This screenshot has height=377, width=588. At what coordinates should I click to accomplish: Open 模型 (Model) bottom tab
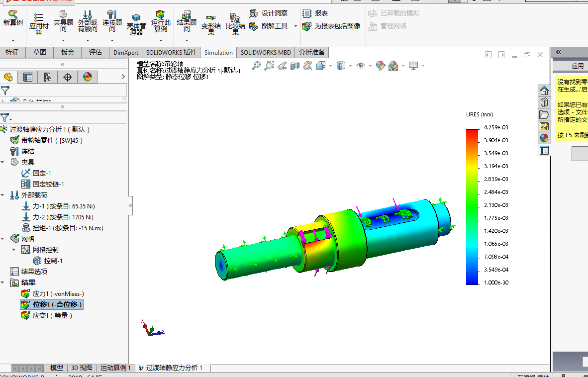coord(57,368)
